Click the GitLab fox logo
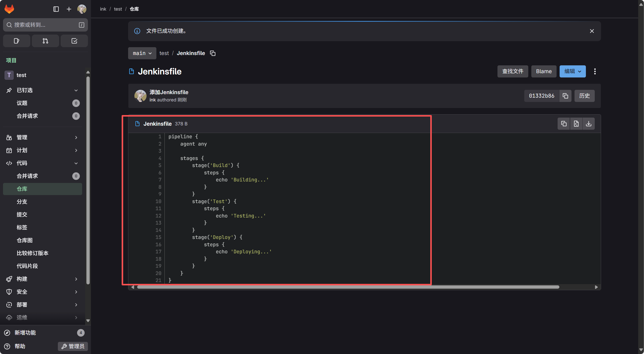 tap(9, 9)
